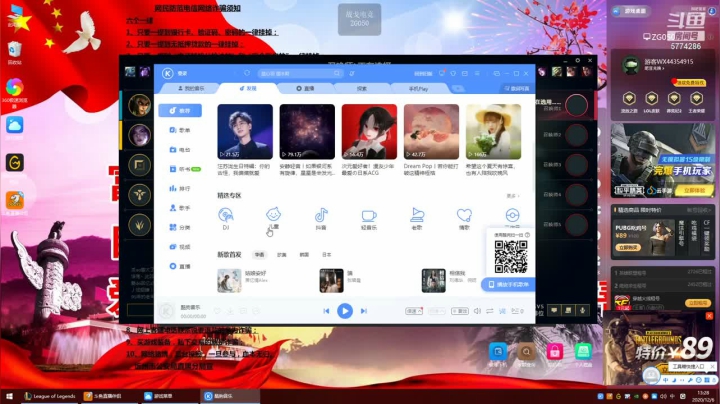The height and width of the screenshot is (404, 720).
Task: Click the heart like icon in player bar
Action: pyautogui.click(x=217, y=311)
